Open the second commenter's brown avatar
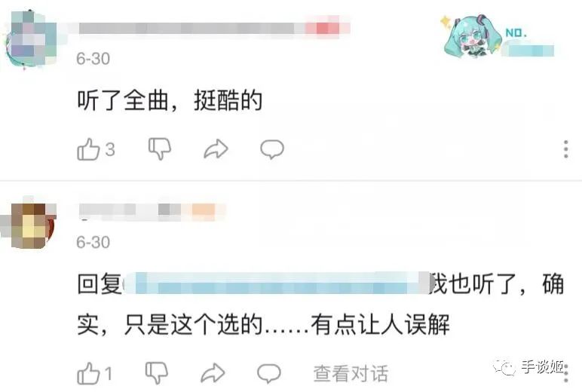 [x=29, y=223]
